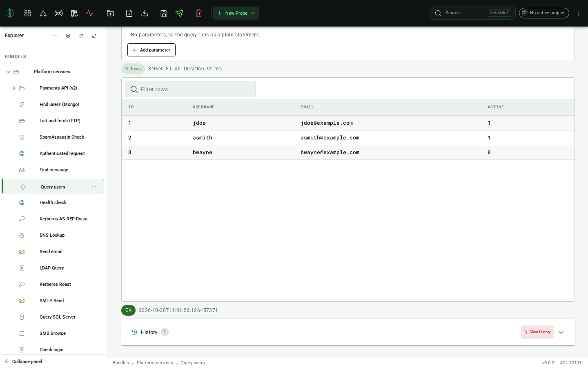This screenshot has width=588, height=368.
Task: Expand the Payments API (v2) folder
Action: click(x=14, y=88)
